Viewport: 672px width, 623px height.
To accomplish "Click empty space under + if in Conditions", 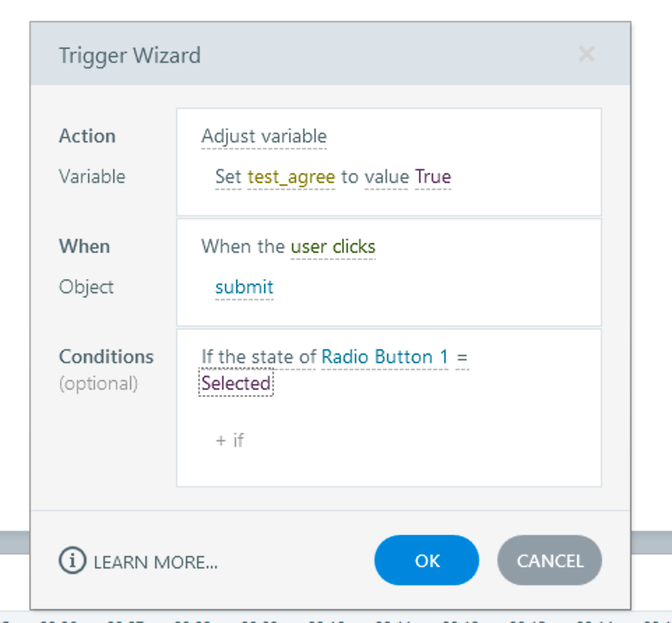I will coord(384,467).
